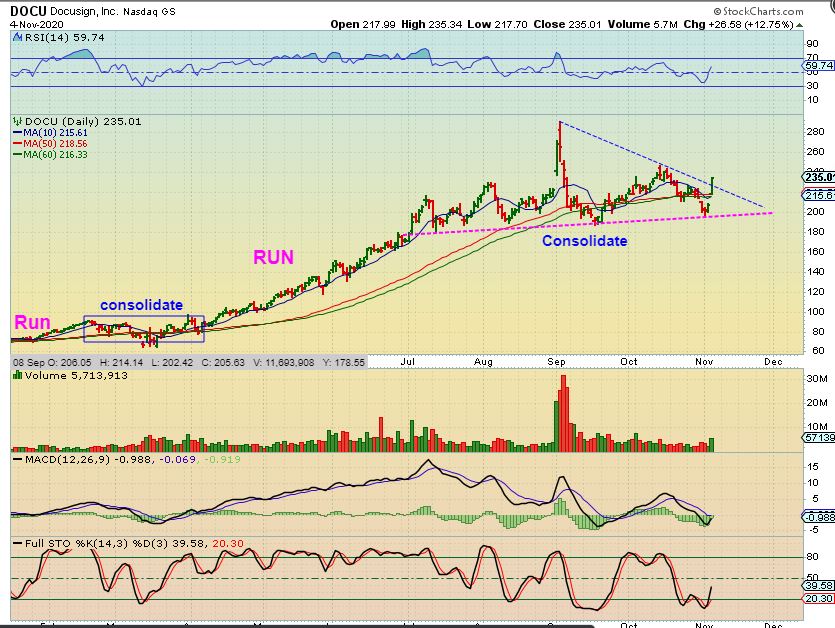Click the '08 Sep O: 206.05' data readout
Screen dimensions: 835x628
tap(50, 362)
